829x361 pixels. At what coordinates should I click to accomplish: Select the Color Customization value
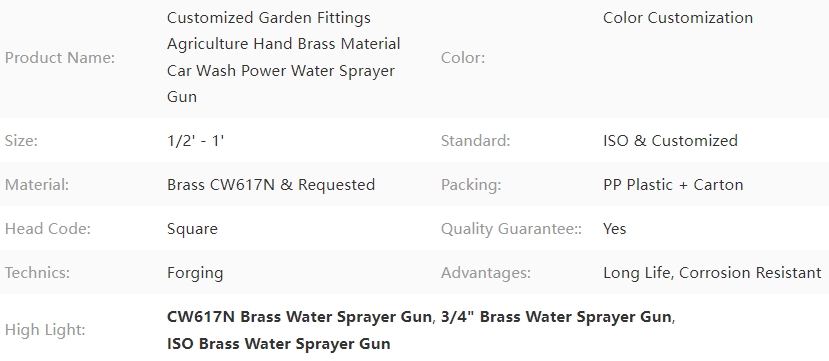point(678,17)
